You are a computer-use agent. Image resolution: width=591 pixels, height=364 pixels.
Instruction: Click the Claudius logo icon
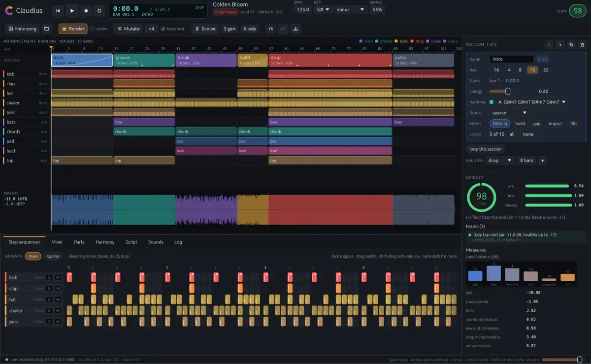pyautogui.click(x=9, y=10)
